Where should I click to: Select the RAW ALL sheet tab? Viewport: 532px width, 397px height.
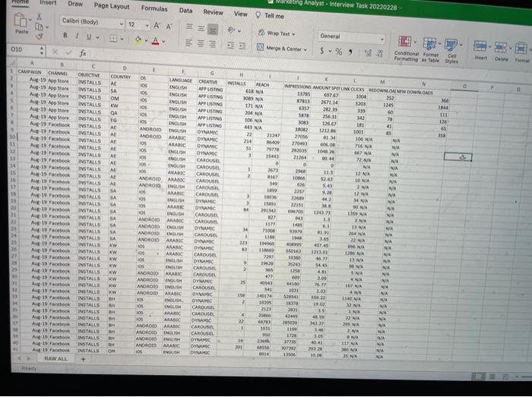[x=55, y=358]
